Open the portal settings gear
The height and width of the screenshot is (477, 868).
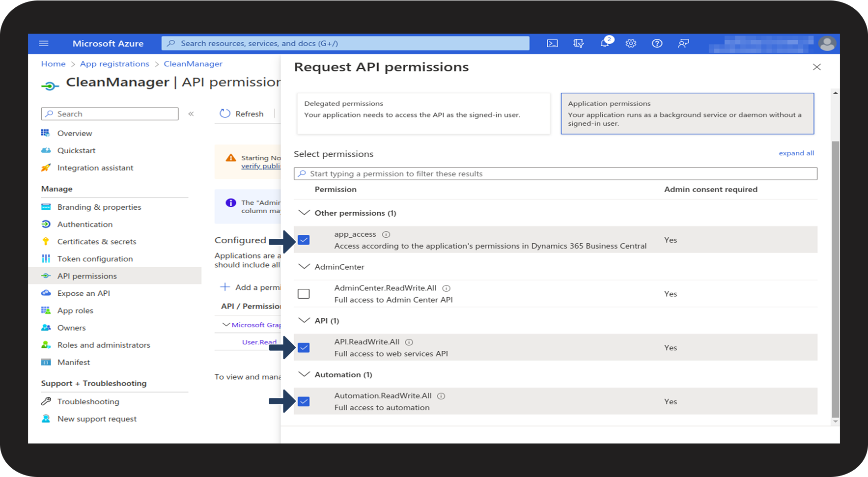[631, 44]
